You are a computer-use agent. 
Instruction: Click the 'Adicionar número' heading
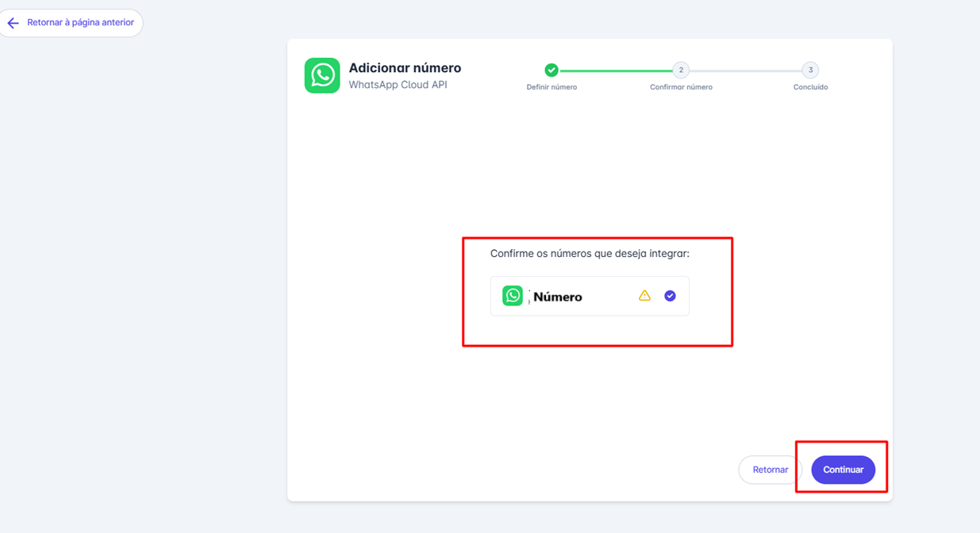405,68
